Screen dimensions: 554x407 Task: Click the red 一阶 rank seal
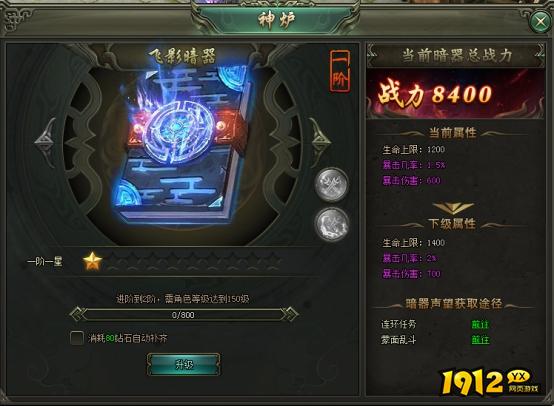tap(340, 72)
